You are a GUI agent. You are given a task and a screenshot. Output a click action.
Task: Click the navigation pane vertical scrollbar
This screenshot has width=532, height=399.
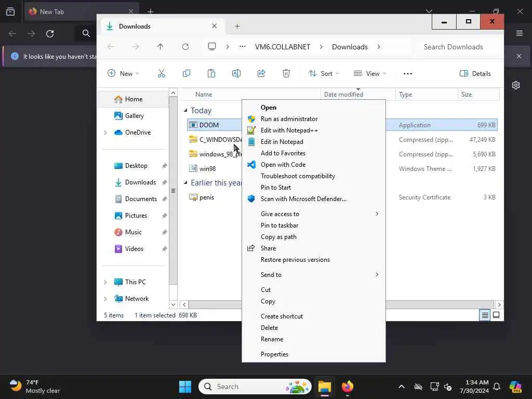pyautogui.click(x=173, y=190)
